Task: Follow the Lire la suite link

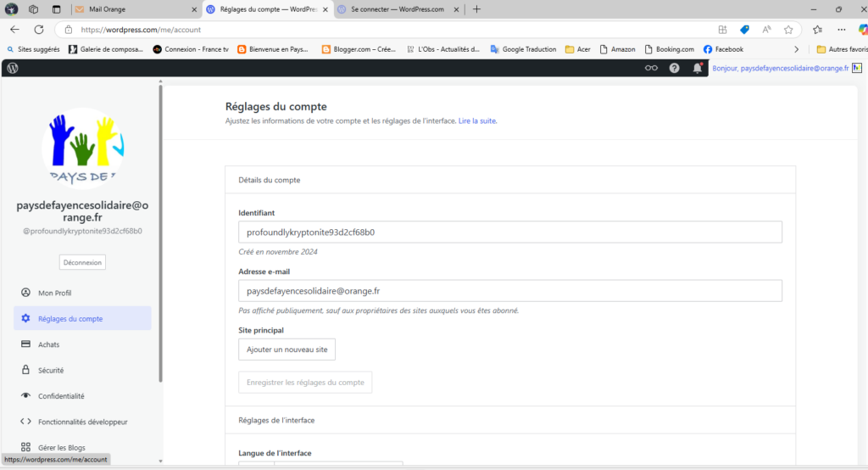Action: pyautogui.click(x=477, y=121)
